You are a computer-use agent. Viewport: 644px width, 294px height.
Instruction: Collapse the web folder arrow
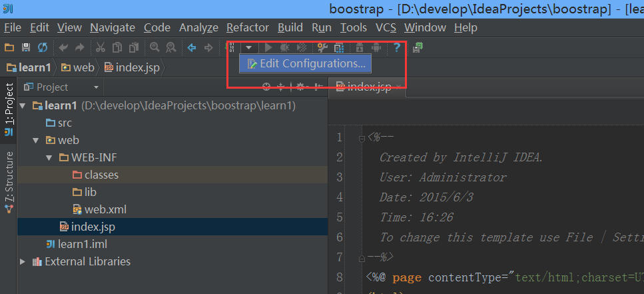(x=36, y=140)
